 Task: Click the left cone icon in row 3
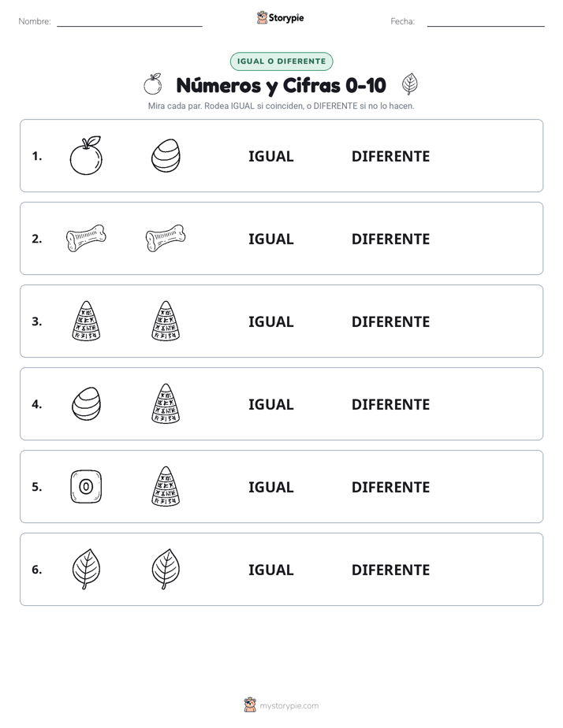(86, 321)
